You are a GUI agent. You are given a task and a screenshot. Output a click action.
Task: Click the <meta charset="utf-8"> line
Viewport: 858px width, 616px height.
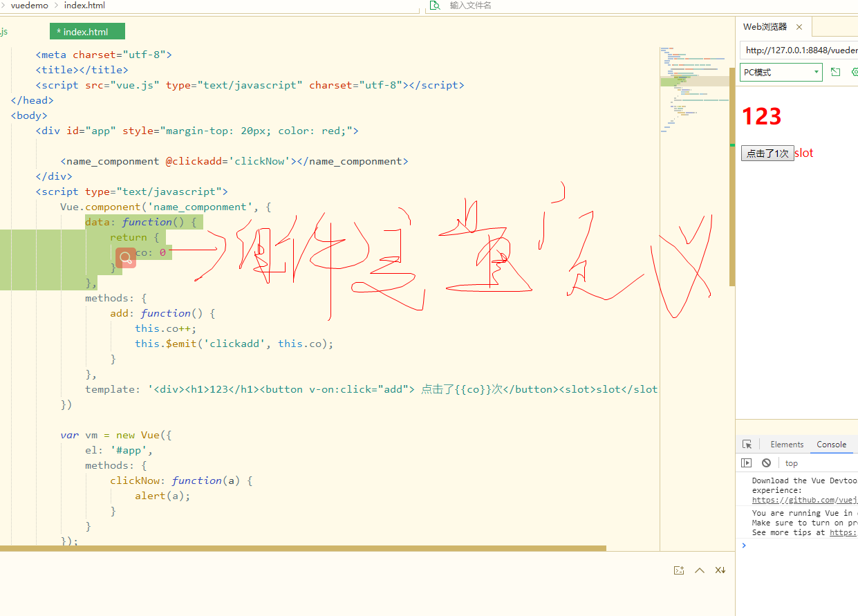click(104, 55)
